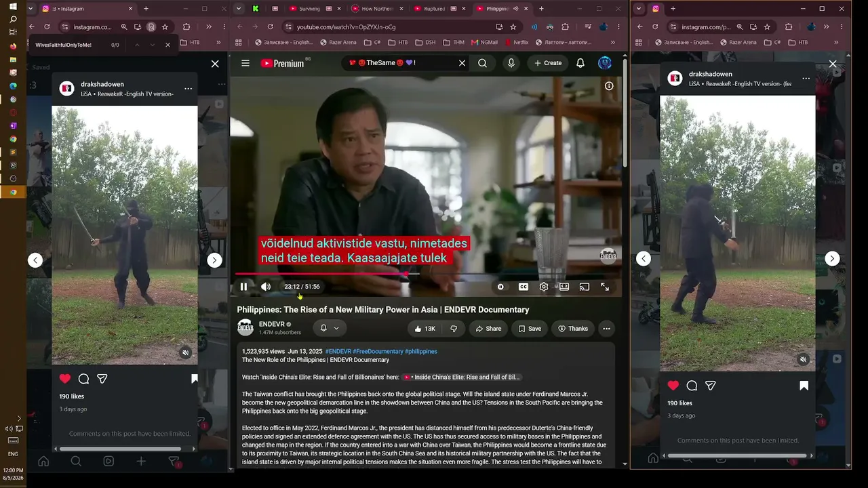Cast the video with Play on TV
868x488 pixels.
tap(584, 287)
